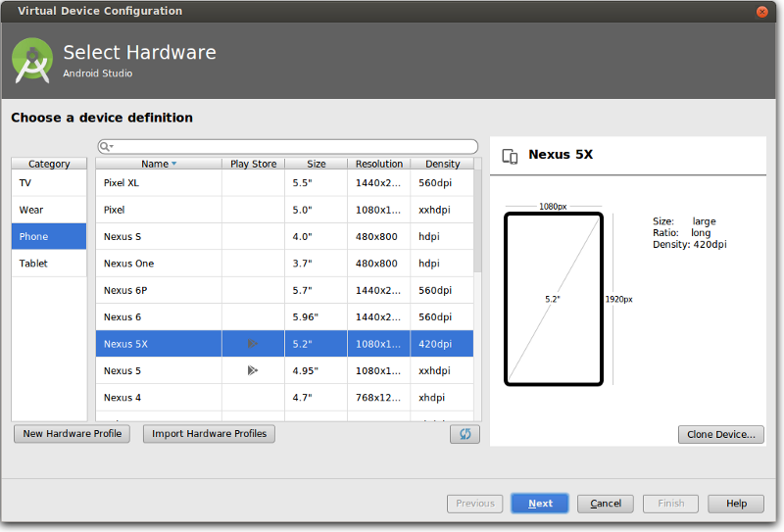This screenshot has width=784, height=532.
Task: Select the Nexus S device row
Action: pos(284,236)
